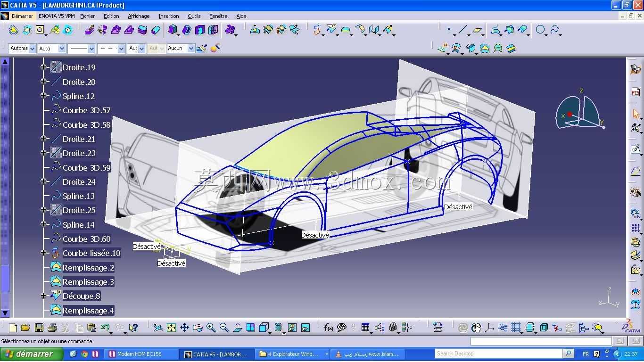Expand the Spline.12 tree node

(x=43, y=96)
